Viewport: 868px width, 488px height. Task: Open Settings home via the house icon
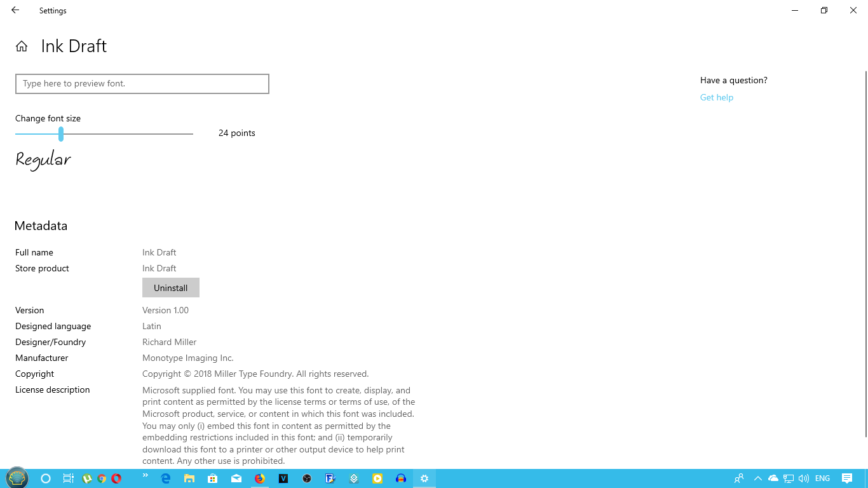22,46
